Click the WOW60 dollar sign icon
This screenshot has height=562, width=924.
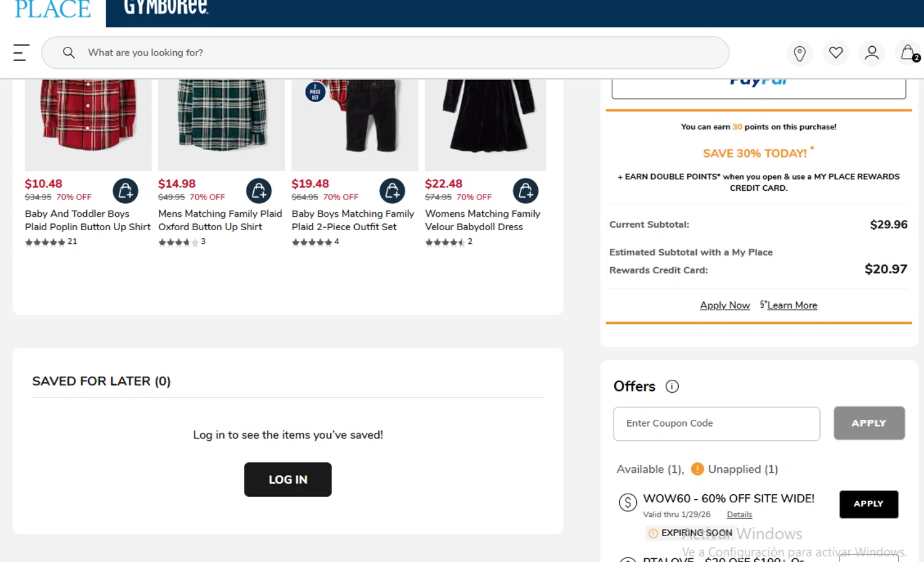[x=628, y=502]
